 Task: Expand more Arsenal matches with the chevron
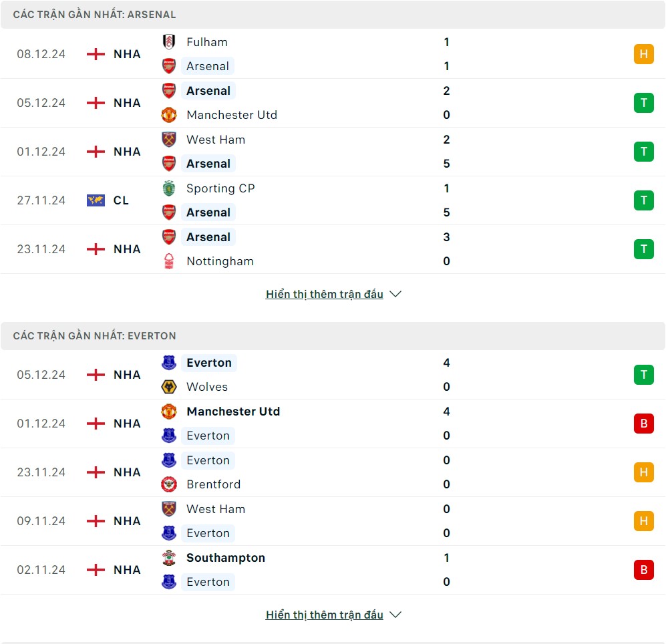(x=395, y=294)
